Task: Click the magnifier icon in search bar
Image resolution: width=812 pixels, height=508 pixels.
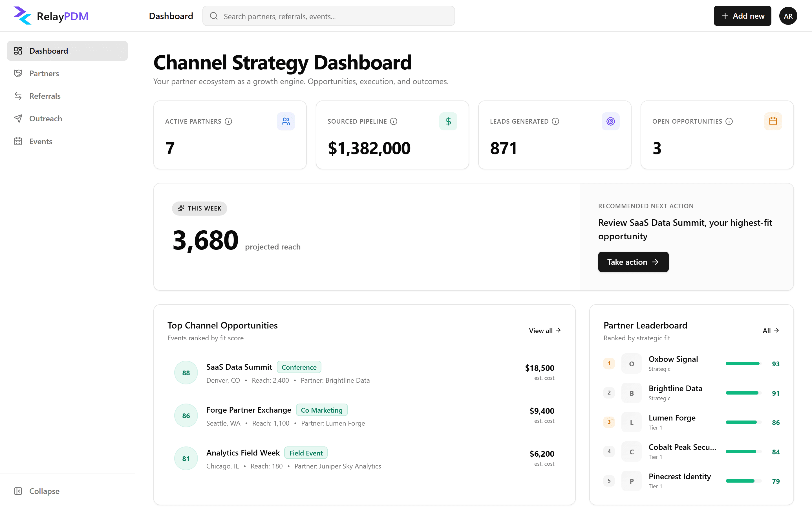Action: click(x=214, y=16)
